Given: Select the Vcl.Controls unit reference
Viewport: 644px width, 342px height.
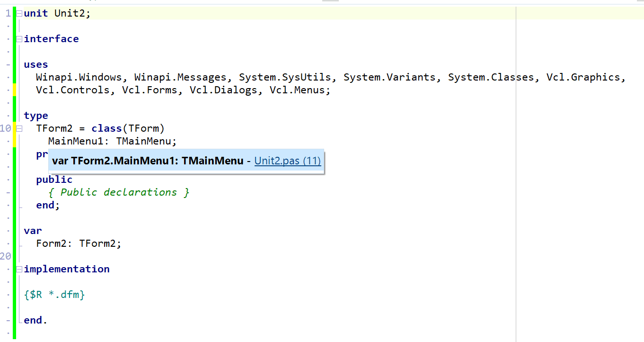Looking at the screenshot, I should point(73,90).
